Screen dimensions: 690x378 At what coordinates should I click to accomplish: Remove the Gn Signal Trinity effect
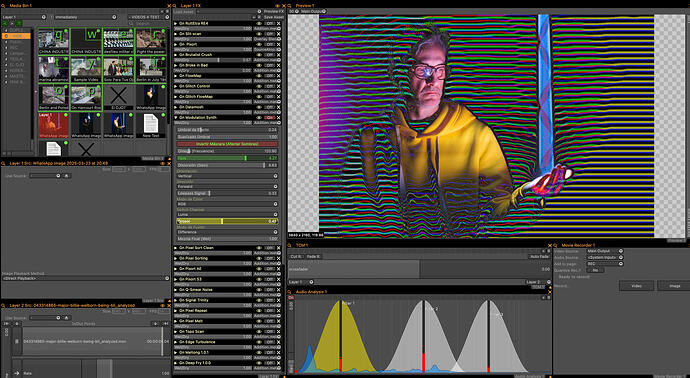(278, 300)
